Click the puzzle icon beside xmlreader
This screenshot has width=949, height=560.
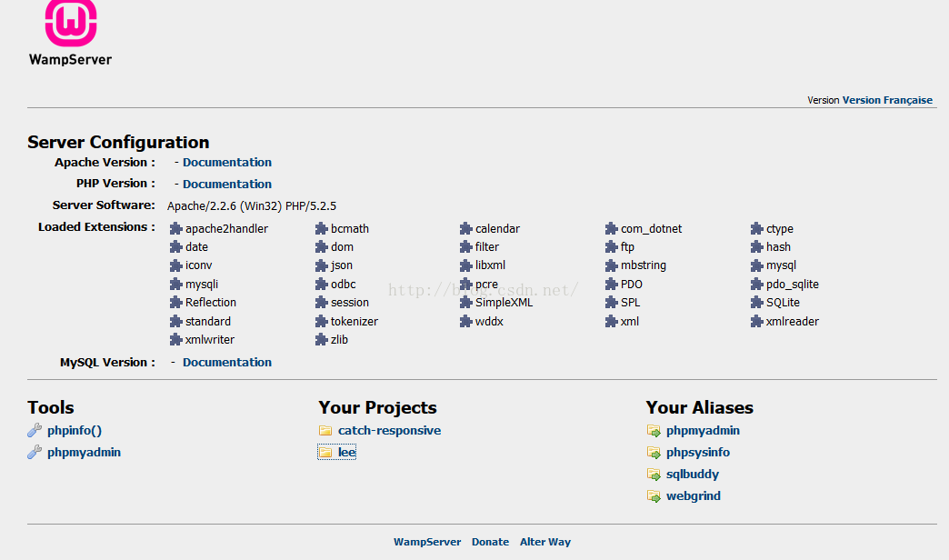[x=756, y=321]
